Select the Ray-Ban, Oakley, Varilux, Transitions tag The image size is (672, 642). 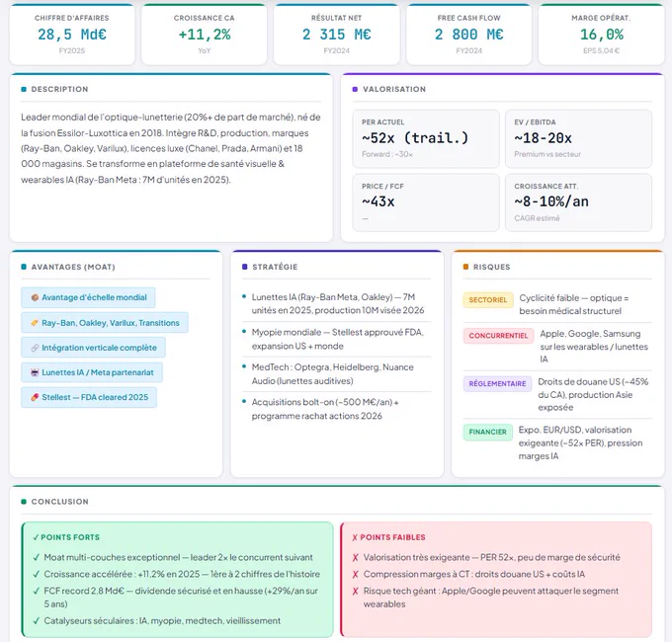click(x=105, y=323)
